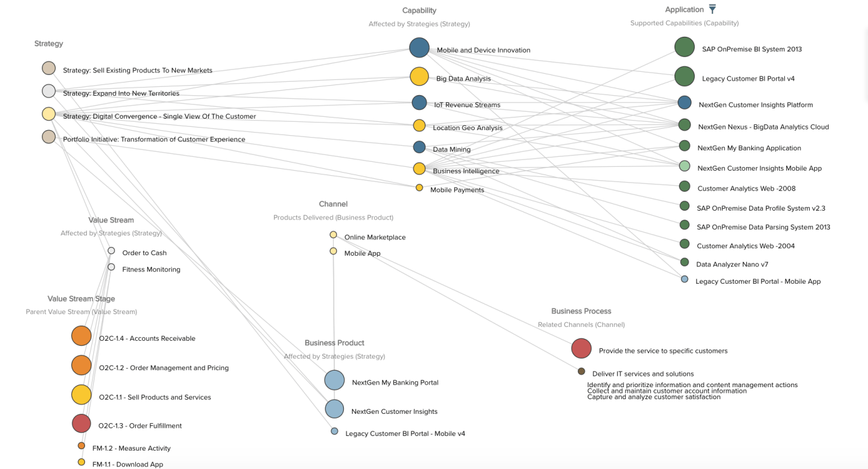Select the NextGen My Banking Application node
Image resolution: width=868 pixels, height=469 pixels.
(685, 146)
